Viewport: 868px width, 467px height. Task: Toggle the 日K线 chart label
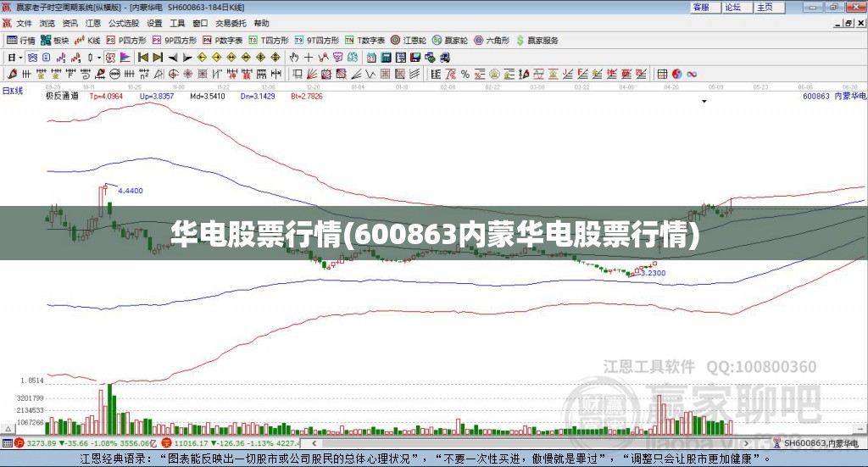click(12, 91)
